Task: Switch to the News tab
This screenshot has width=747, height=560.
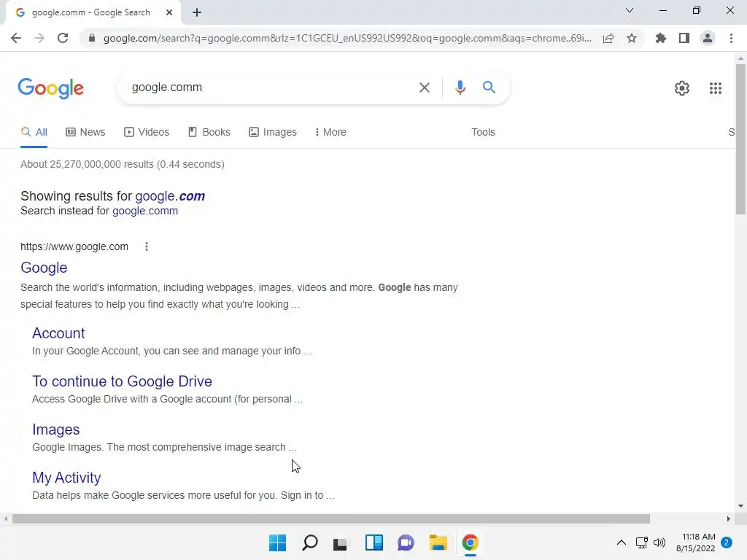Action: pyautogui.click(x=85, y=133)
